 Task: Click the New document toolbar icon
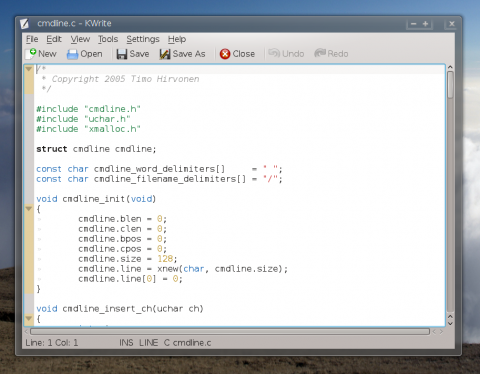[x=31, y=54]
